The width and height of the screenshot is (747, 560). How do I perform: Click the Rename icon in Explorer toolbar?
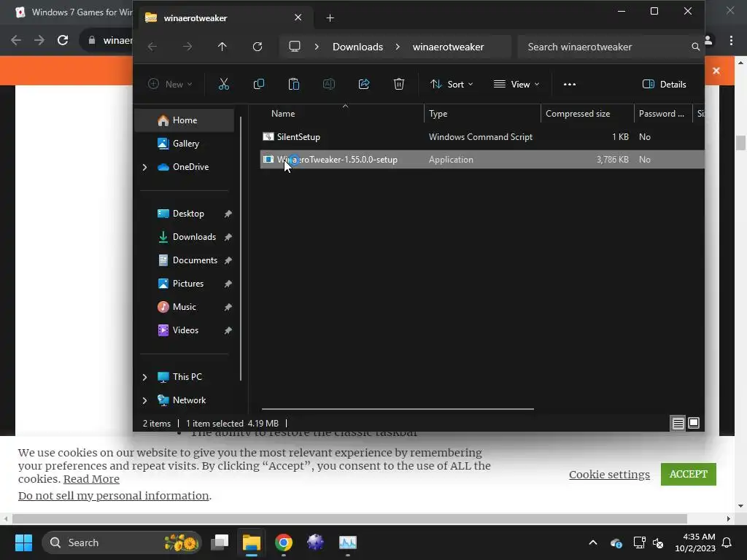point(329,85)
